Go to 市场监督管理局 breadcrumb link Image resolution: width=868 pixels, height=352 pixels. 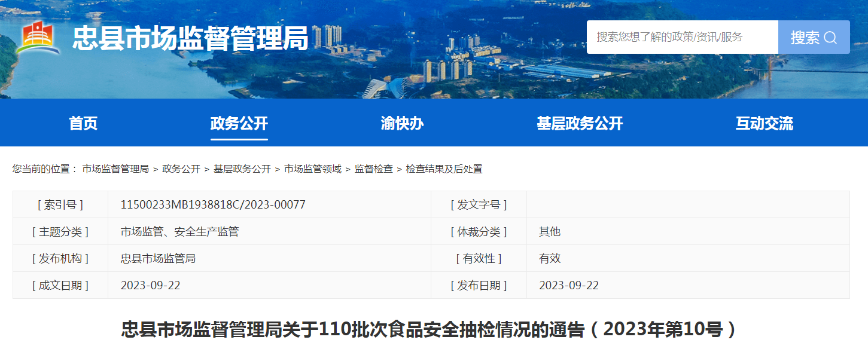coord(115,169)
